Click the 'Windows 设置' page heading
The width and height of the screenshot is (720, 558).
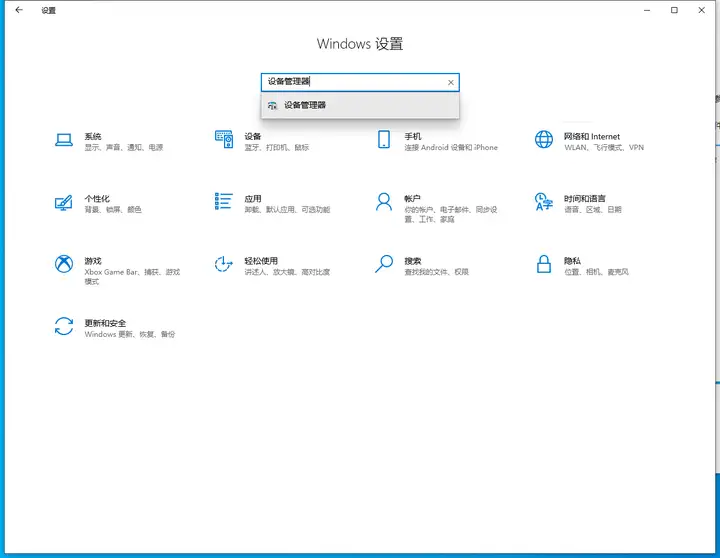pyautogui.click(x=360, y=44)
